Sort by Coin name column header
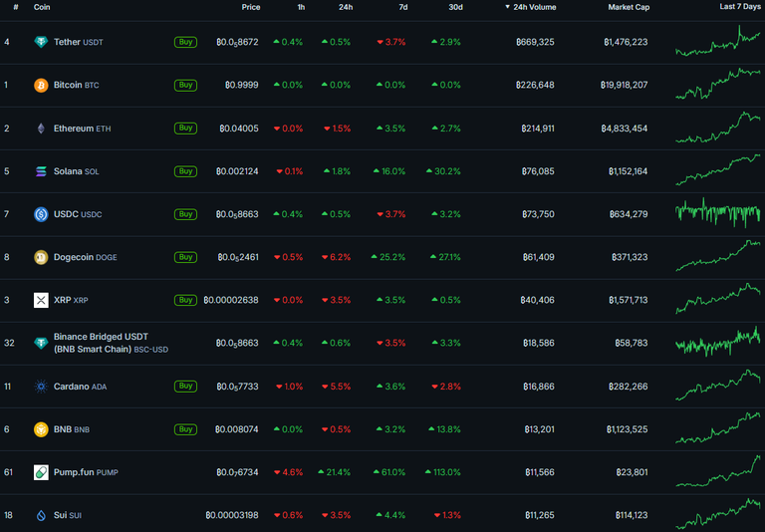This screenshot has width=765, height=532. [42, 7]
